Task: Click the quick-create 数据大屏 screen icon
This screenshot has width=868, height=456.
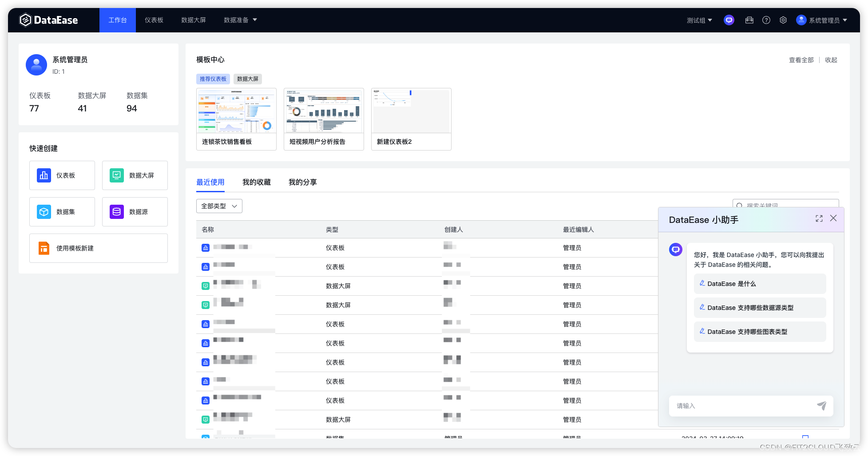Action: pyautogui.click(x=116, y=175)
